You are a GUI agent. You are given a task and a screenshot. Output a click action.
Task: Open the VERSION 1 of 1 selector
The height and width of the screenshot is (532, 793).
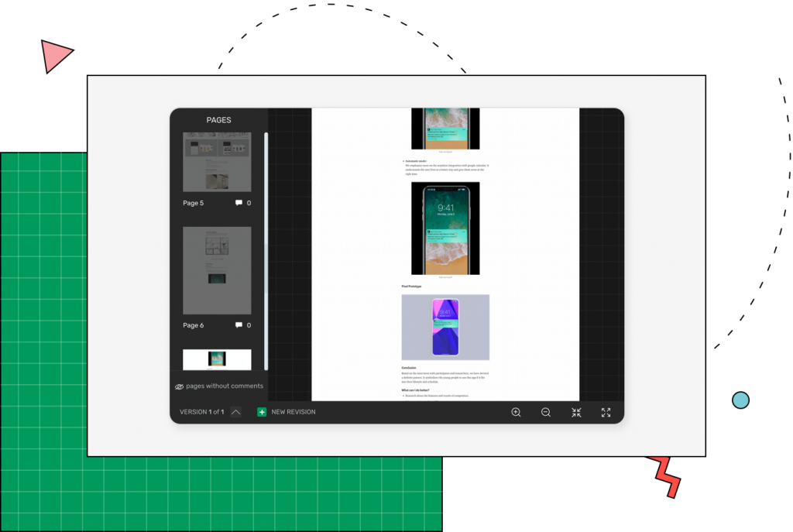pos(201,412)
